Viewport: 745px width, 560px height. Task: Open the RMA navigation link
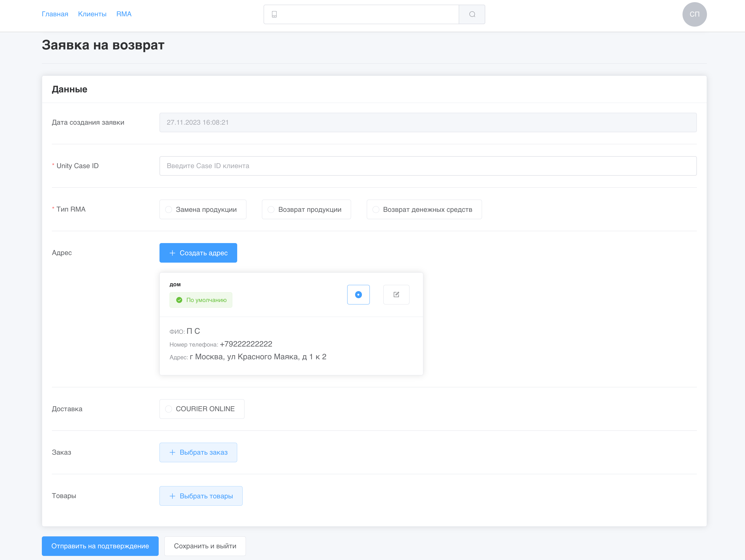click(124, 14)
